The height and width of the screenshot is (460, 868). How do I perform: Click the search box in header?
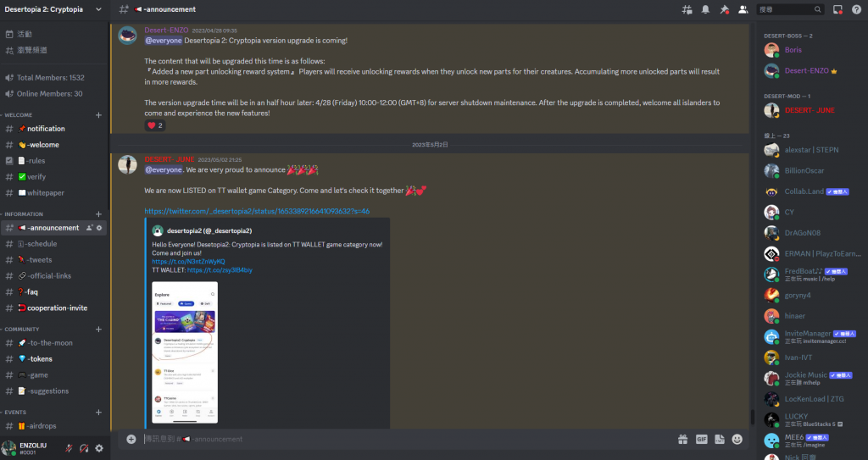tap(790, 9)
